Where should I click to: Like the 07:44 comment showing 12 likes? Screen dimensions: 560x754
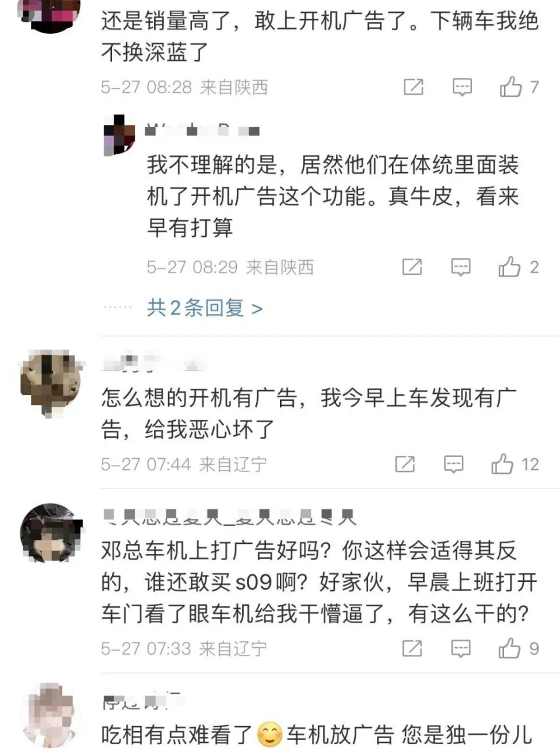pos(502,465)
